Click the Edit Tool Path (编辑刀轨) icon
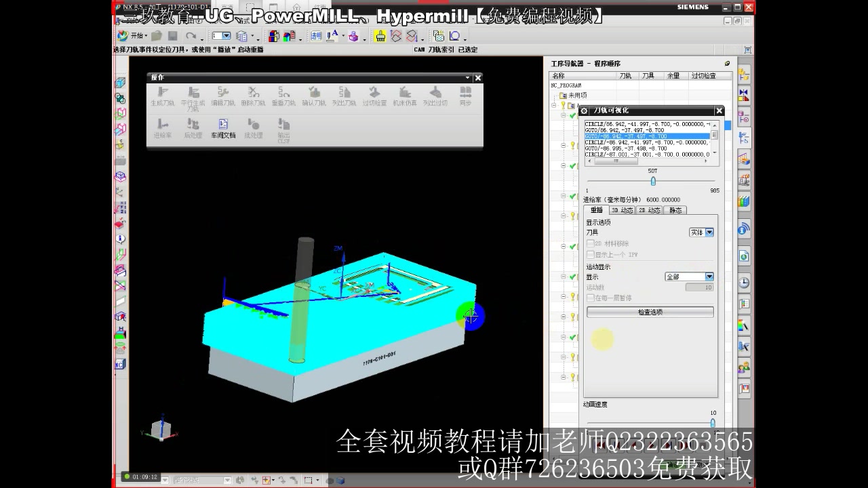This screenshot has width=868, height=488. 222,92
